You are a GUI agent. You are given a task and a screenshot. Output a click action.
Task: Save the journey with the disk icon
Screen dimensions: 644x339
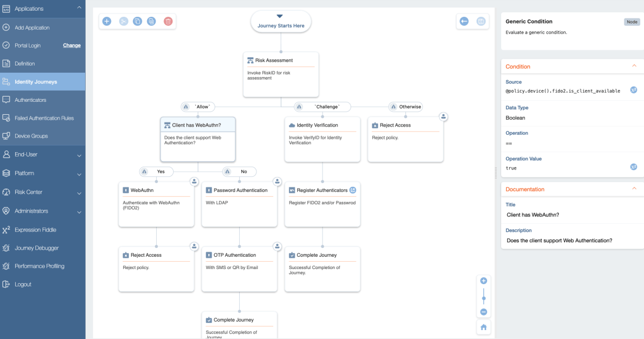[480, 21]
